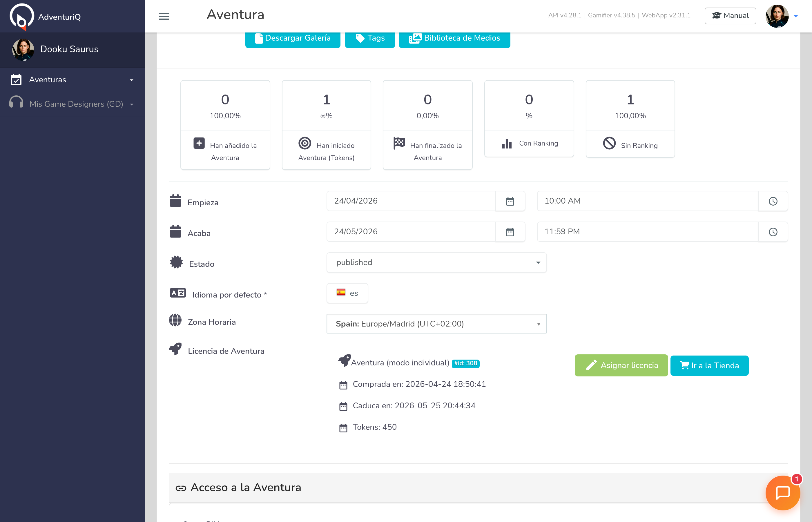The height and width of the screenshot is (522, 812).
Task: Click the plus icon on Han añadido card
Action: point(199,143)
